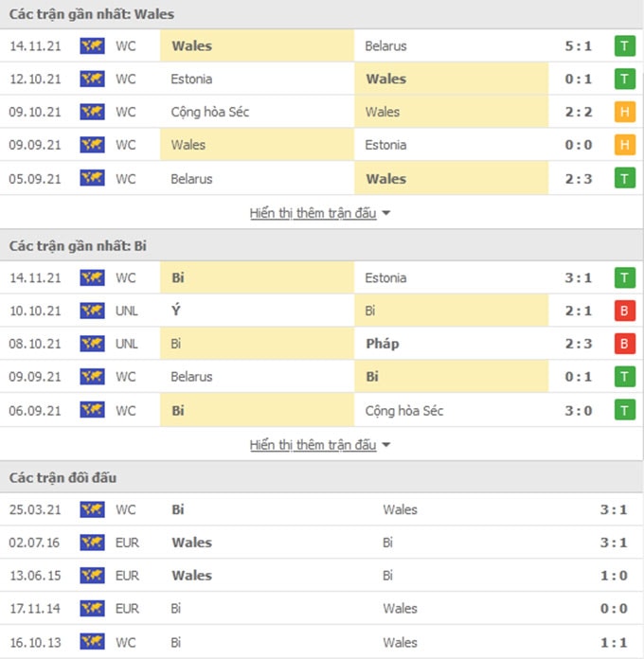Click dropdown arrow beside Wales show-more link
The height and width of the screenshot is (659, 644).
tap(385, 213)
